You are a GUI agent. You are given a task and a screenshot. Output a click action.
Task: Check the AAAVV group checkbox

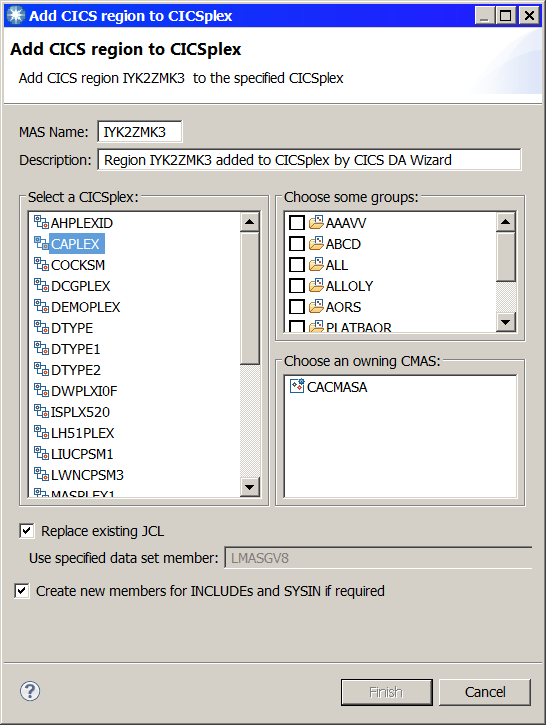[297, 222]
